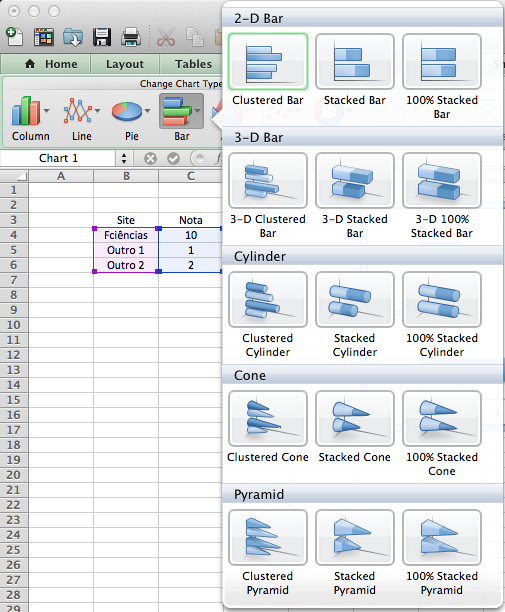The width and height of the screenshot is (505, 612).
Task: Pick the 100% Stacked Cylinder chart
Action: pos(442,299)
